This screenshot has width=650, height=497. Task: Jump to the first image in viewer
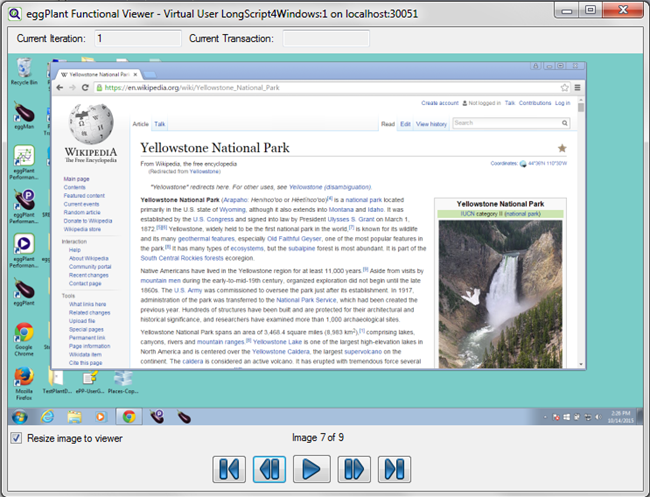tap(227, 467)
